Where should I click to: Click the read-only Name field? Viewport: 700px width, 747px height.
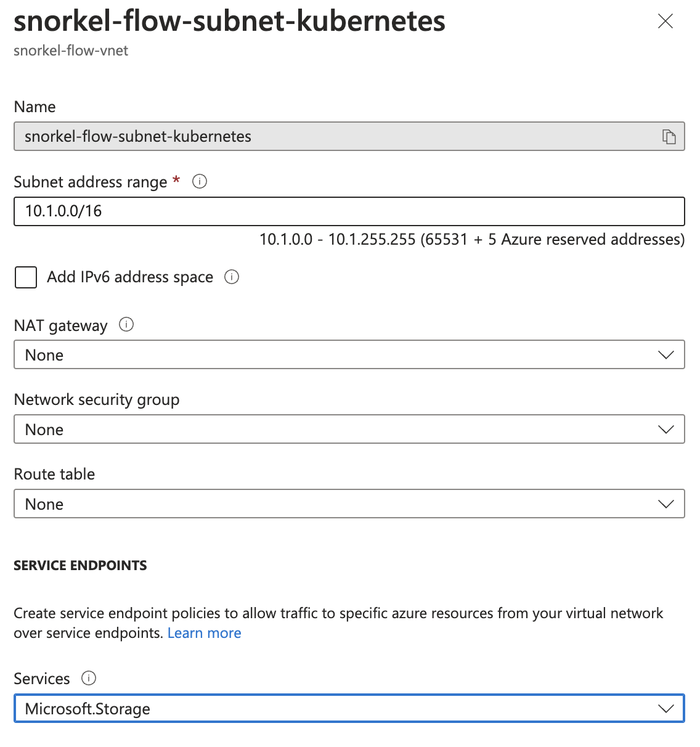pos(349,136)
